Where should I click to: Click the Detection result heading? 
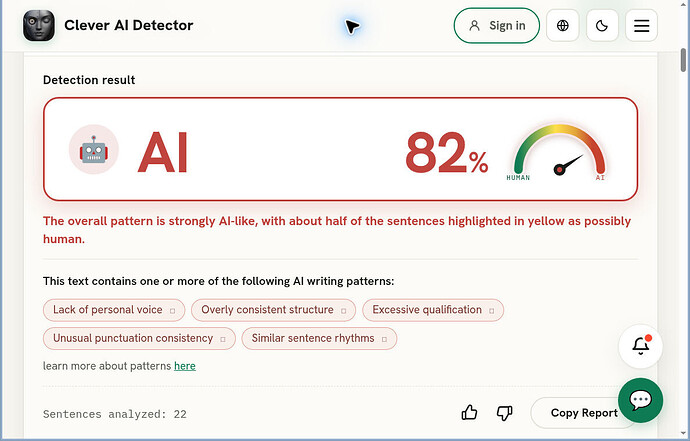pos(89,80)
